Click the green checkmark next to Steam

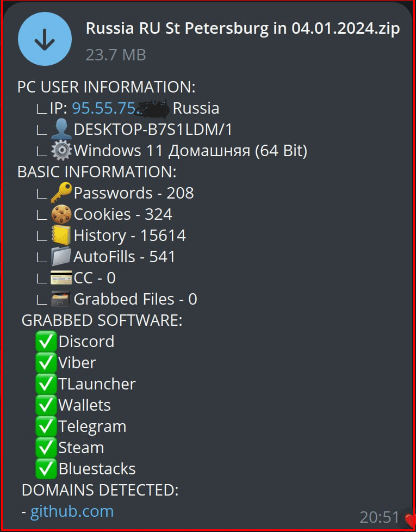pos(46,448)
